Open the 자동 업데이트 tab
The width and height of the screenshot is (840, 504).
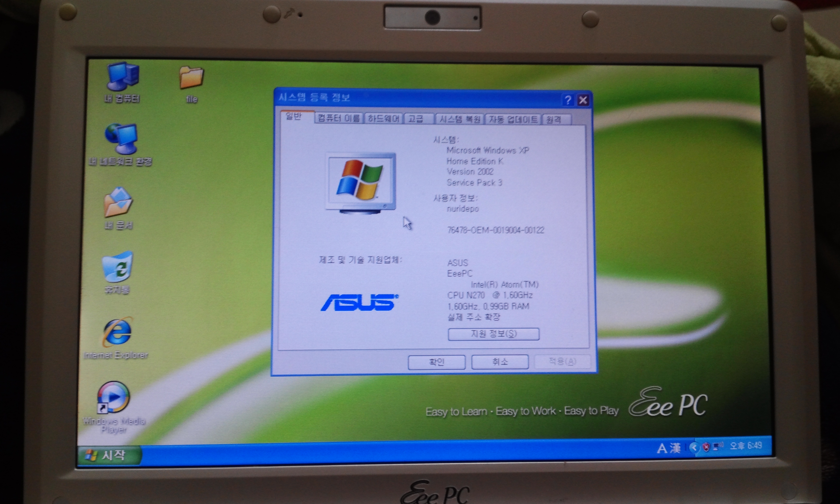(513, 119)
